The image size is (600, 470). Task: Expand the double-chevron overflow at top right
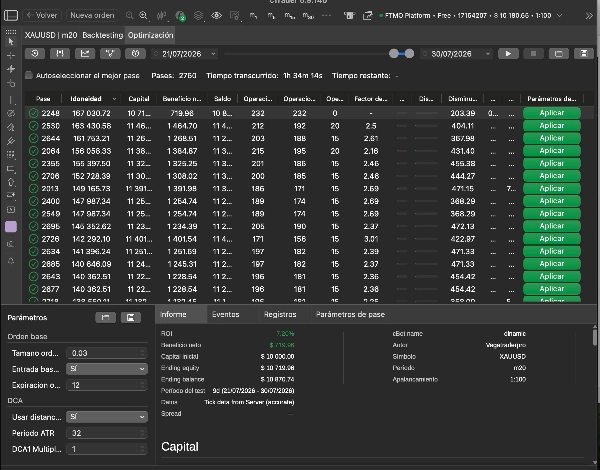point(589,16)
